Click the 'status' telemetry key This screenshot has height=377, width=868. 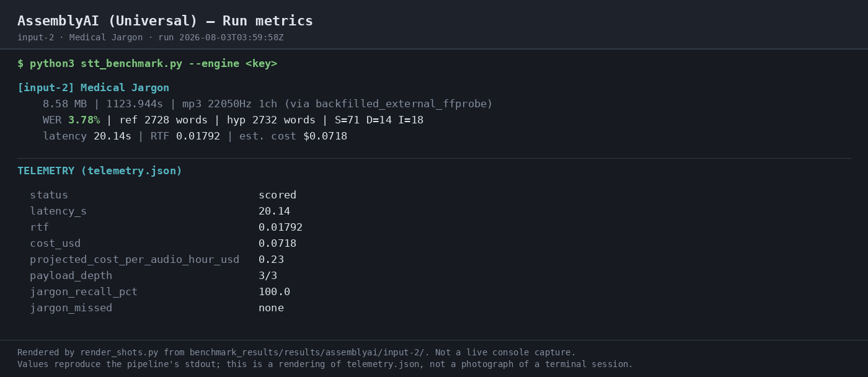(x=49, y=195)
